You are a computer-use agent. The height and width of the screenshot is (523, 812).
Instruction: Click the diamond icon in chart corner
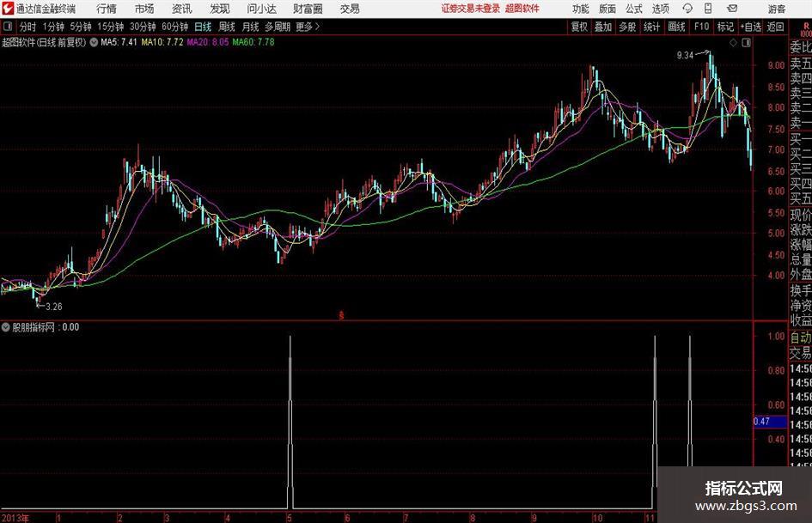(733, 43)
